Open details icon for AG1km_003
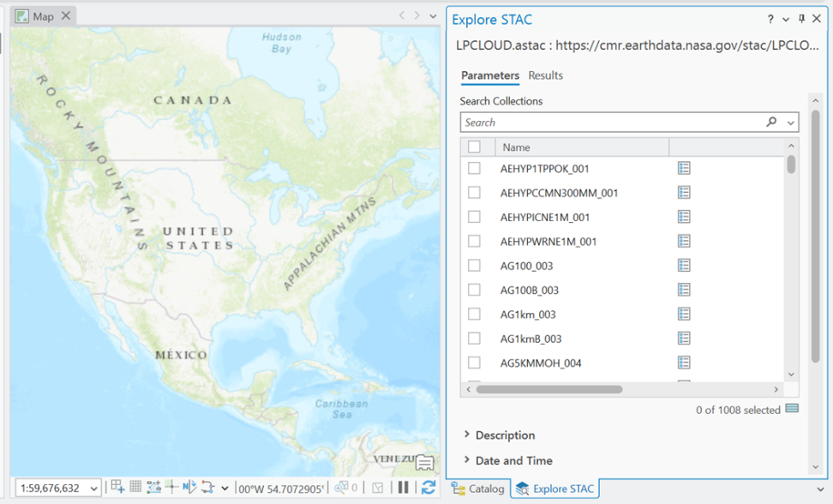Image resolution: width=833 pixels, height=504 pixels. coord(684,314)
